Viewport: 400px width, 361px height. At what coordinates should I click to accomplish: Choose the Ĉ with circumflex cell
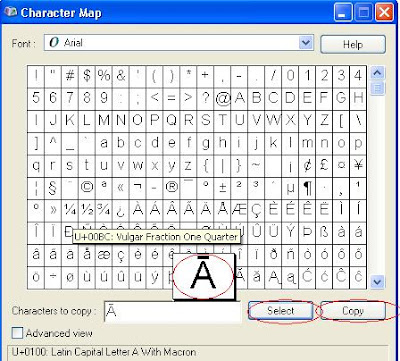coord(341,278)
